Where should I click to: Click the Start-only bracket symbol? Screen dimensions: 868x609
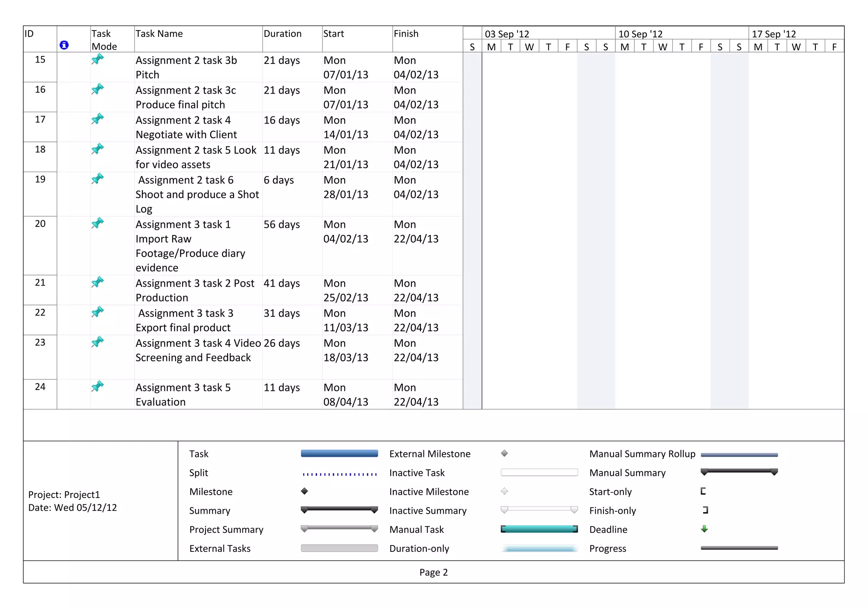[703, 491]
